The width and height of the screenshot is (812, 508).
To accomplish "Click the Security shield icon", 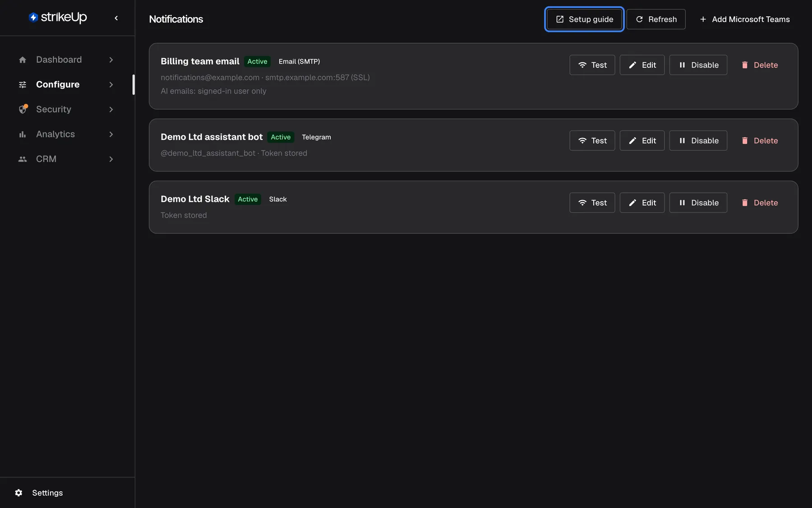I will (23, 109).
